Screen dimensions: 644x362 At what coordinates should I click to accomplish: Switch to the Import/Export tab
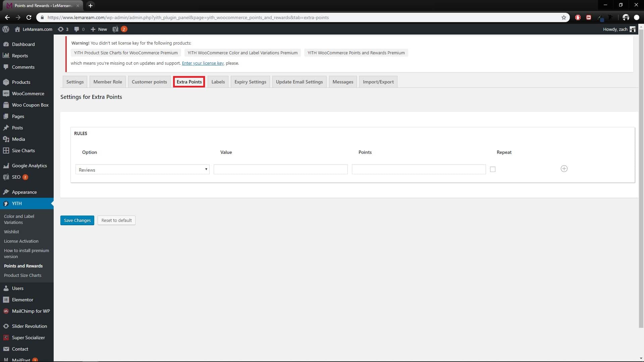point(378,82)
